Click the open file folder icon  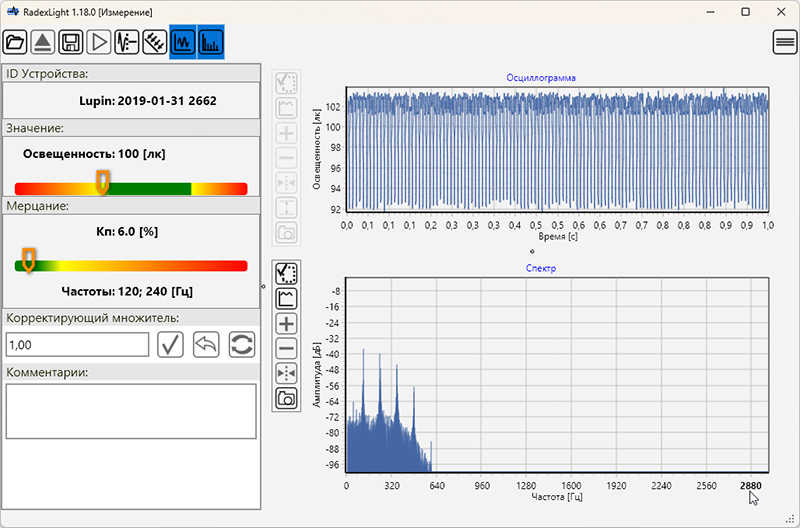coord(15,42)
